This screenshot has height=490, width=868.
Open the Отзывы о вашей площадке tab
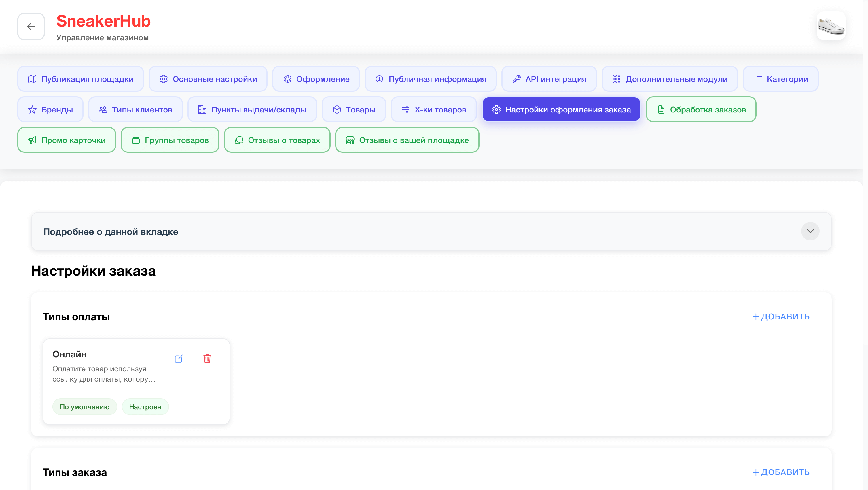pyautogui.click(x=407, y=140)
